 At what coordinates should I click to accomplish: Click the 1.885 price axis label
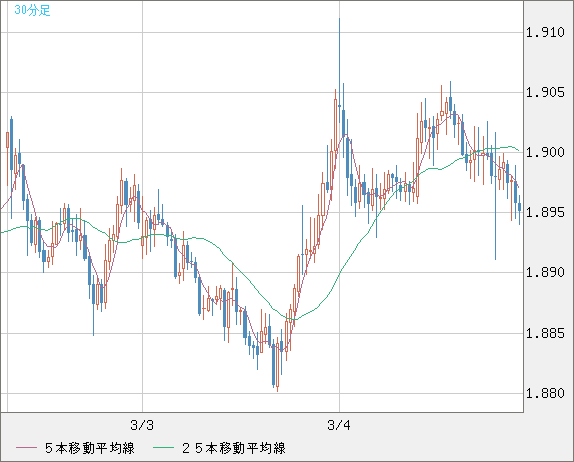pos(545,333)
